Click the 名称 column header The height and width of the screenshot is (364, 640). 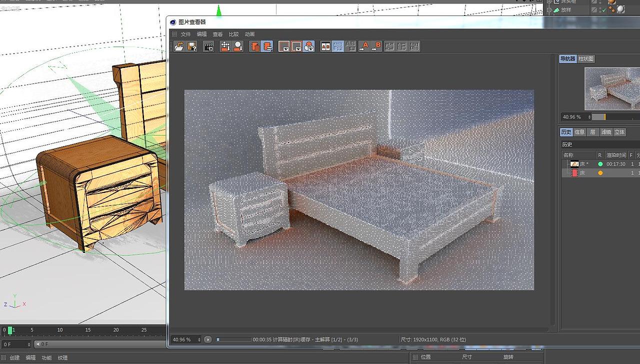point(578,155)
